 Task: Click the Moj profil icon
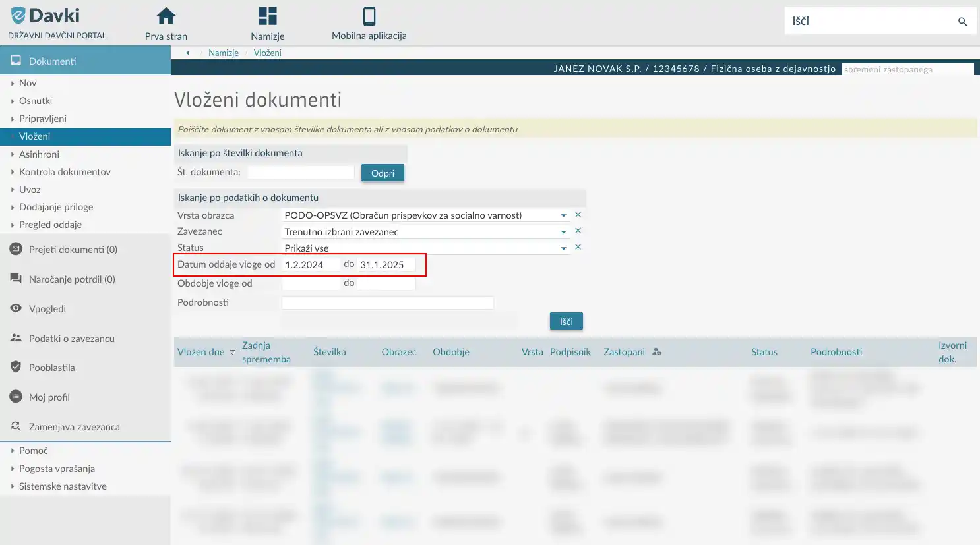coord(16,397)
